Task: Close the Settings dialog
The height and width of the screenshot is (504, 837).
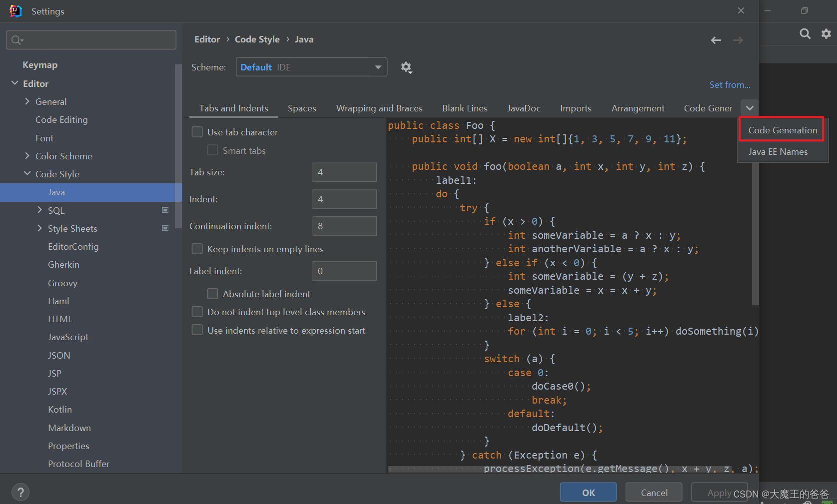Action: coord(741,10)
